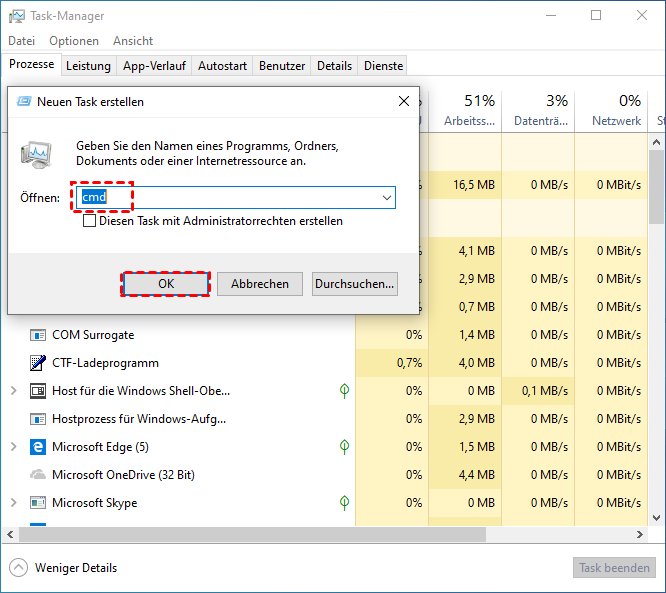This screenshot has height=593, width=666.
Task: Switch to the Details tab
Action: (x=334, y=66)
